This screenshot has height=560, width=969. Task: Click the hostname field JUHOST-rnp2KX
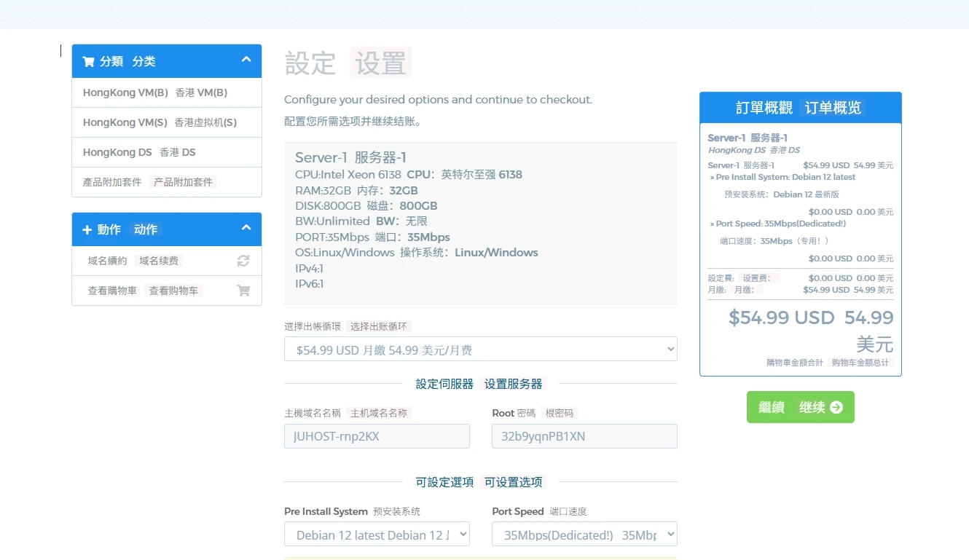[377, 436]
